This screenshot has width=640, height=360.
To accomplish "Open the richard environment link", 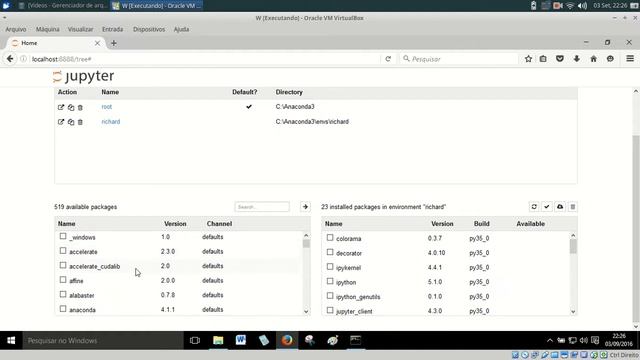I will point(111,122).
